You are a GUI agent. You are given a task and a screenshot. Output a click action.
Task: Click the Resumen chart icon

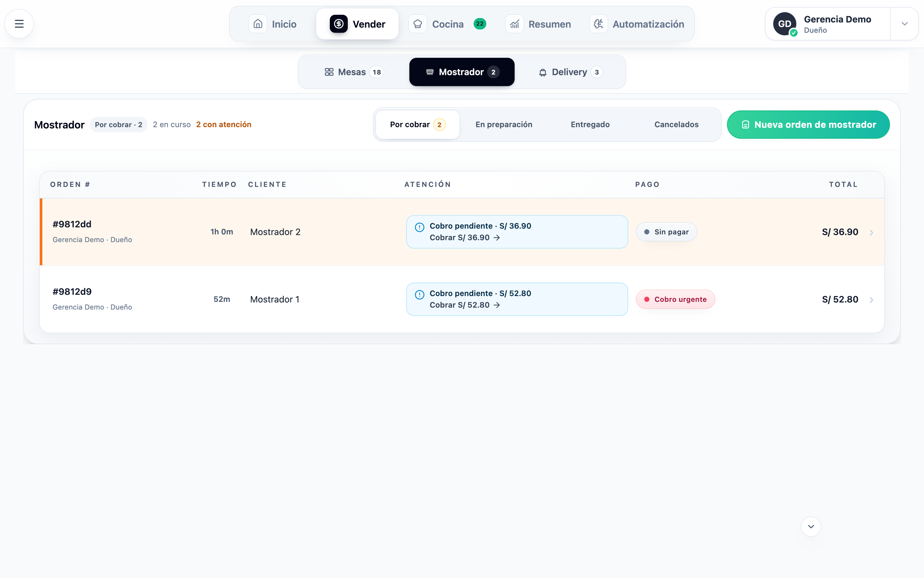click(x=514, y=24)
